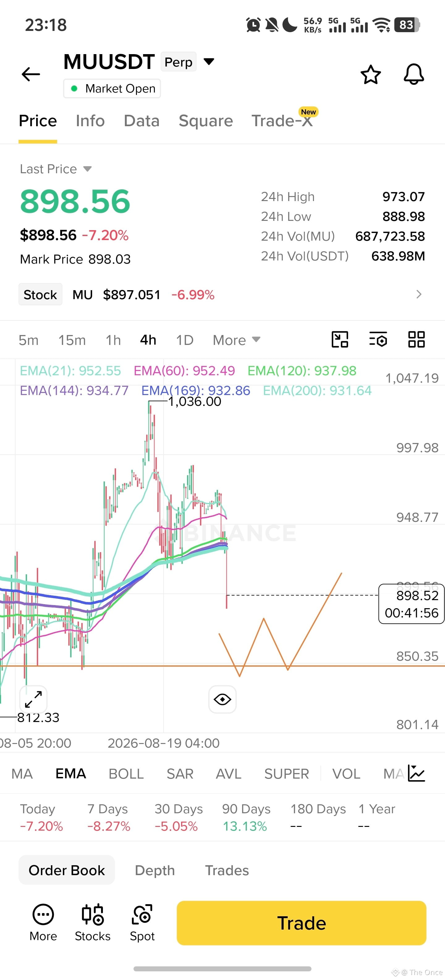Expand chart to fullscreen
Image resolution: width=445 pixels, height=980 pixels.
point(33,699)
